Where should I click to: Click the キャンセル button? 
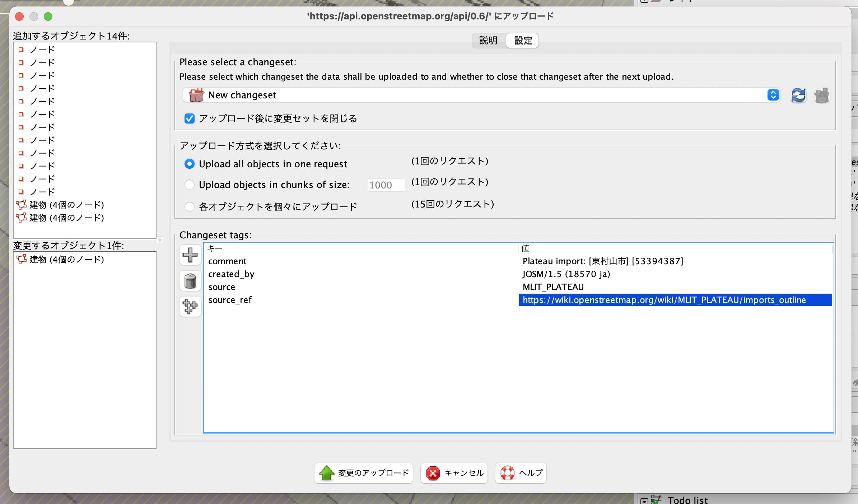point(454,473)
